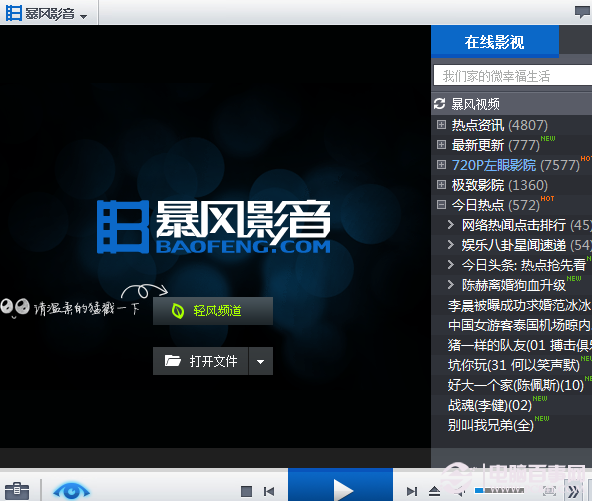Open 中国女游客泰国机场 news item
The image size is (592, 501).
(x=520, y=325)
